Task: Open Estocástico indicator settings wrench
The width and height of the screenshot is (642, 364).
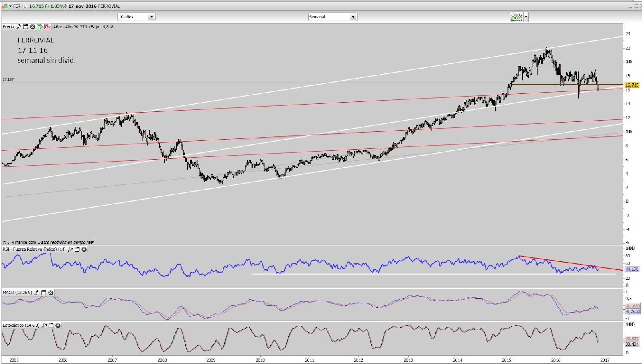Action: [x=44, y=326]
